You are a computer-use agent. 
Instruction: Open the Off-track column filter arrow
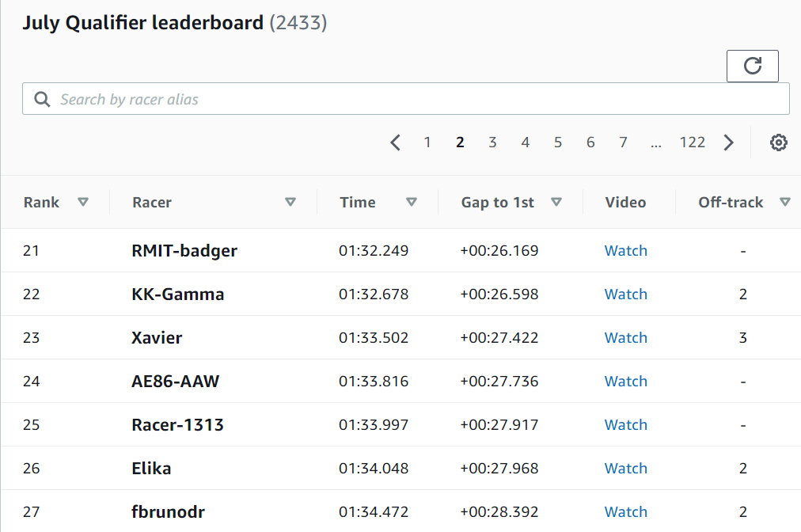pos(786,202)
